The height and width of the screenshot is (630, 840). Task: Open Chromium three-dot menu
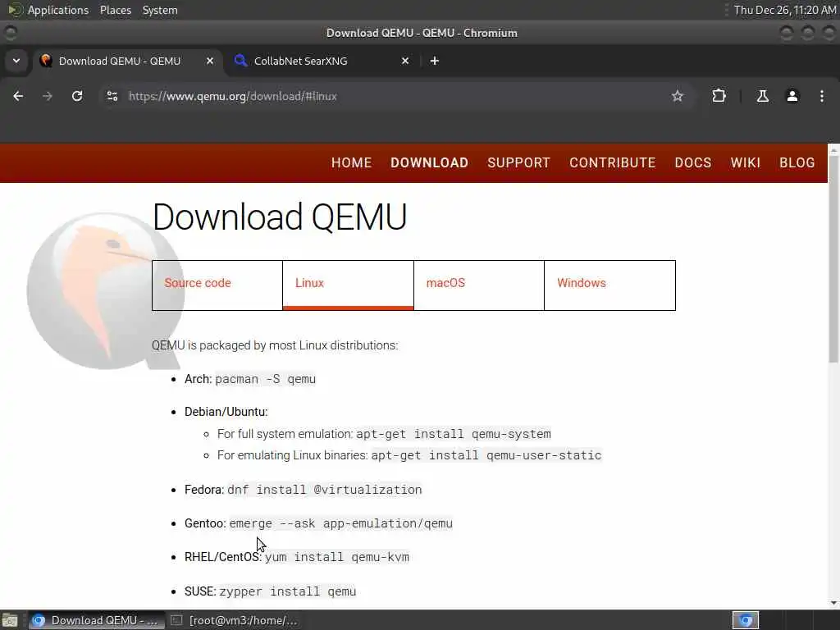822,96
